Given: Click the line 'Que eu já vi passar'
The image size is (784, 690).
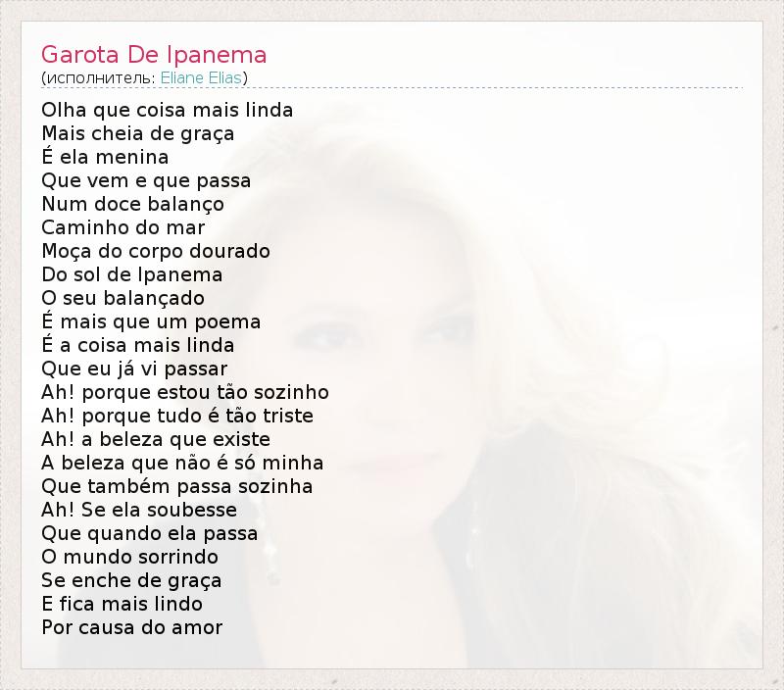Looking at the screenshot, I should click(134, 369).
